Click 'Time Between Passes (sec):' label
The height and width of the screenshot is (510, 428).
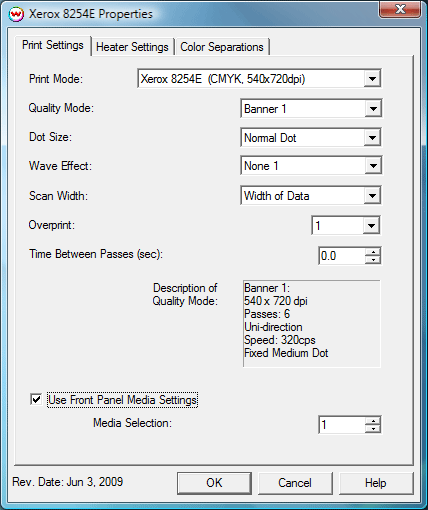(96, 254)
